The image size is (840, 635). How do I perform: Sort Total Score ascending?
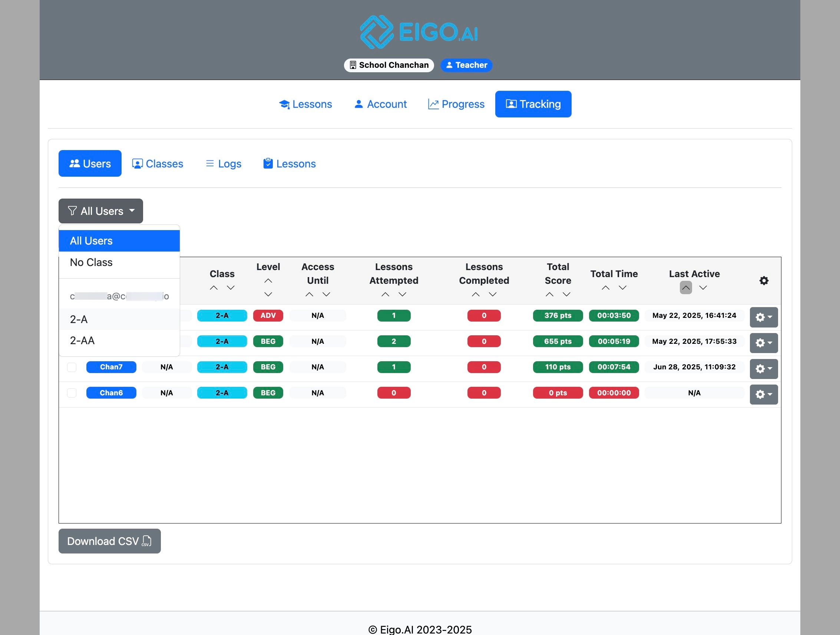[x=549, y=295]
